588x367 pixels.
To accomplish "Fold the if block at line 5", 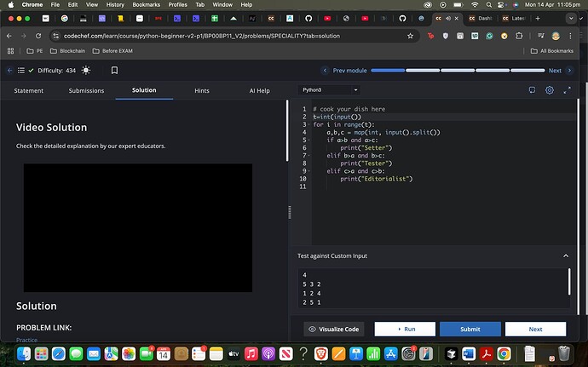I will [309, 140].
